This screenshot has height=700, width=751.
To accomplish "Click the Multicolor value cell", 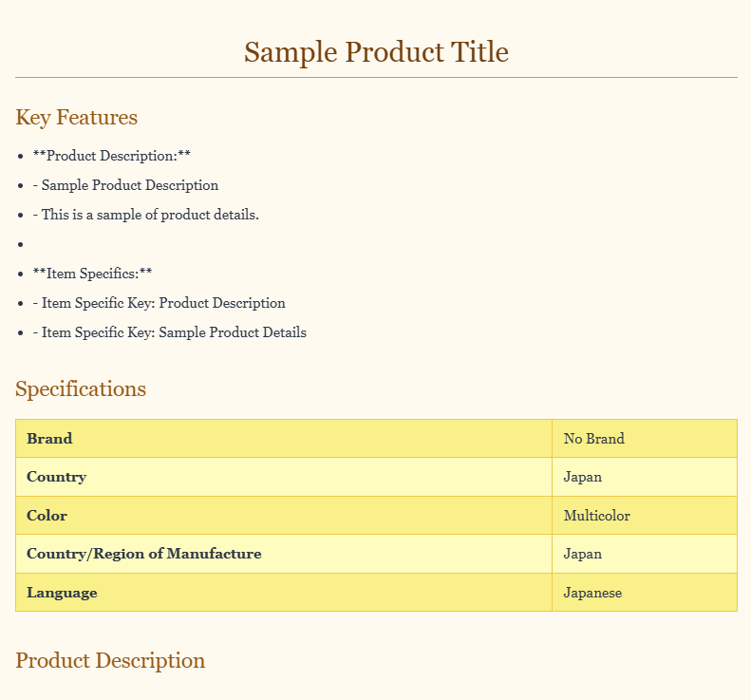I will point(596,516).
